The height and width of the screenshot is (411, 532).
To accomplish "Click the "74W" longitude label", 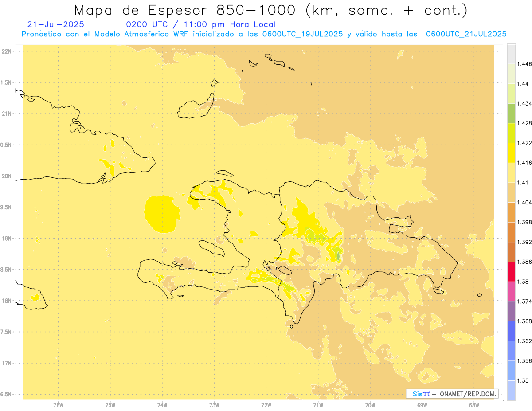I will point(162,405).
